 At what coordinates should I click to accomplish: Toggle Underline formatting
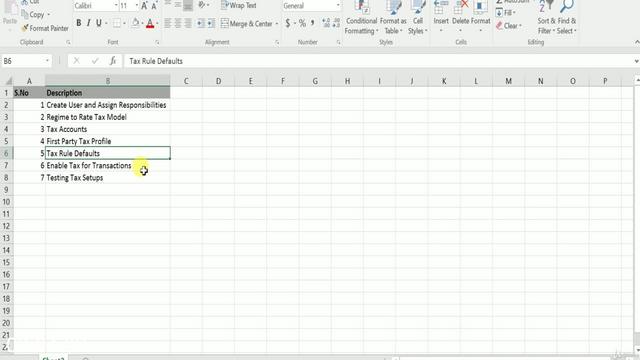point(98,23)
